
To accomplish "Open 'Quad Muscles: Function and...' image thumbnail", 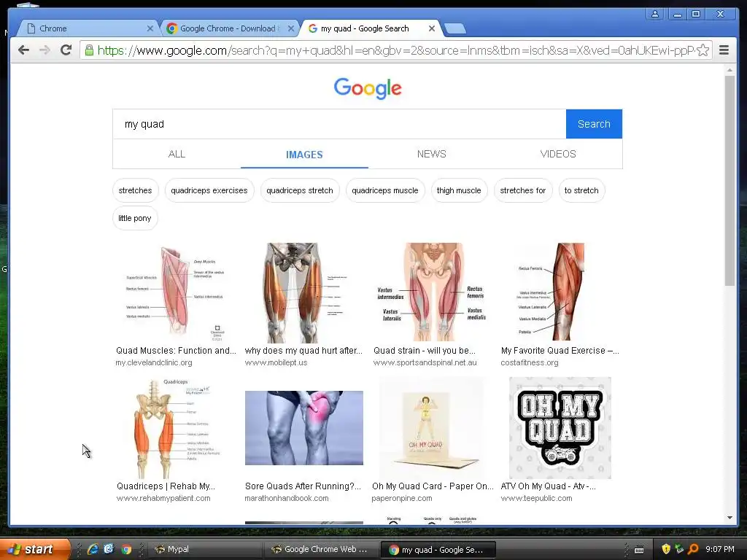I will [175, 293].
